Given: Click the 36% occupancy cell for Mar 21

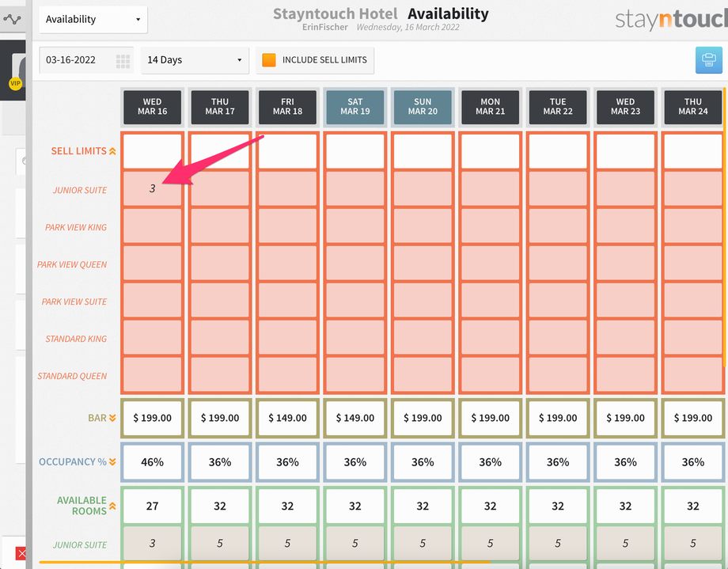Looking at the screenshot, I should pyautogui.click(x=491, y=462).
